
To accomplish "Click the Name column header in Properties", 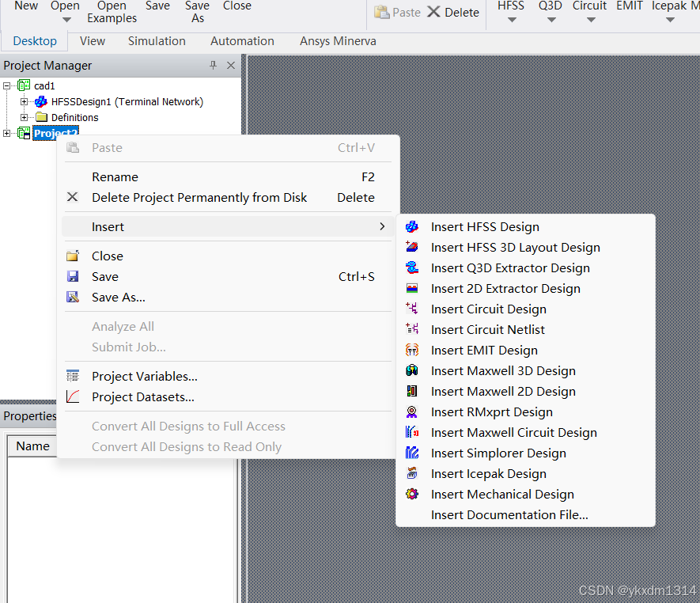I will (x=32, y=446).
